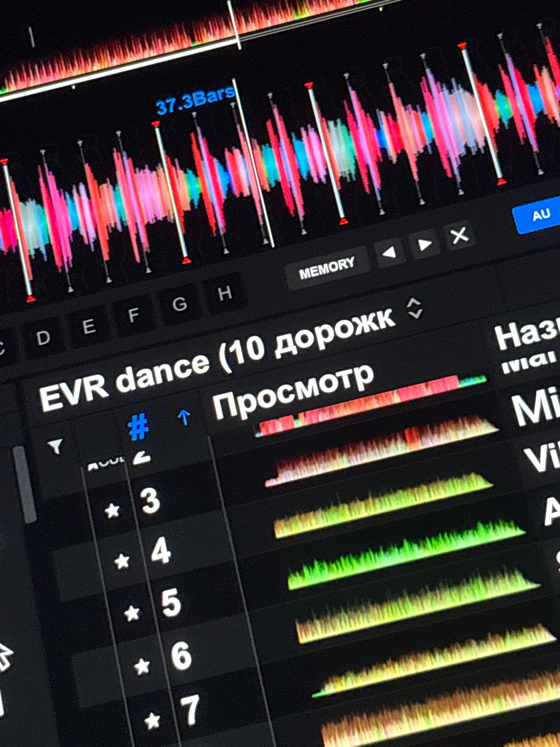560x747 pixels.
Task: Trigger hot cue pad G
Action: coord(180,304)
